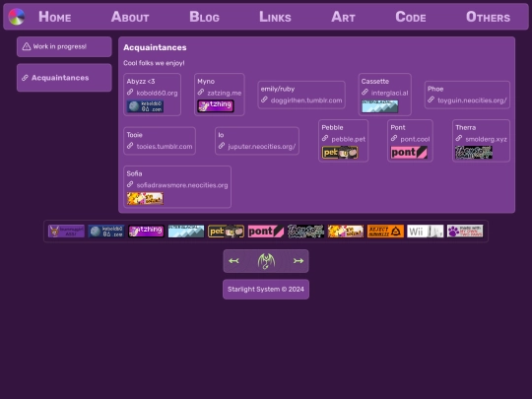Click the pet badge in footer strip
532x399 pixels.
[x=226, y=232]
